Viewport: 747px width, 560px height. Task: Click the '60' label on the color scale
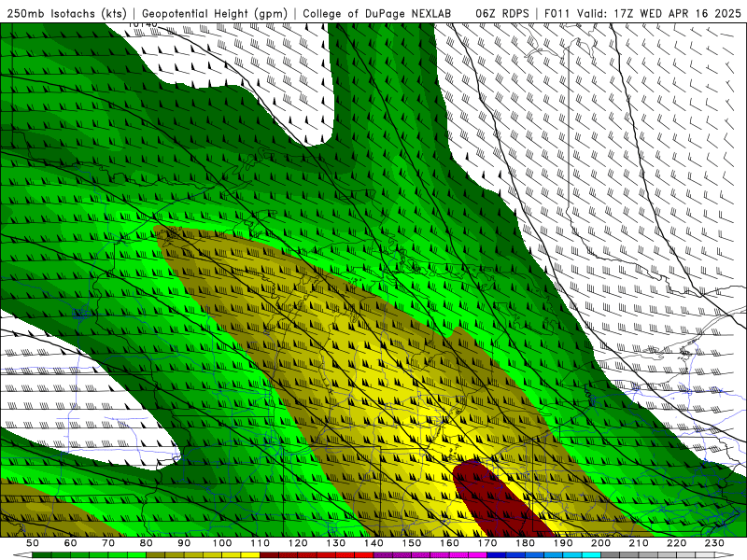(x=71, y=543)
